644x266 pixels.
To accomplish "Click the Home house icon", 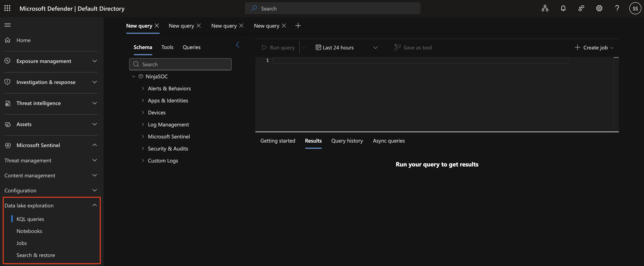I will pos(8,40).
